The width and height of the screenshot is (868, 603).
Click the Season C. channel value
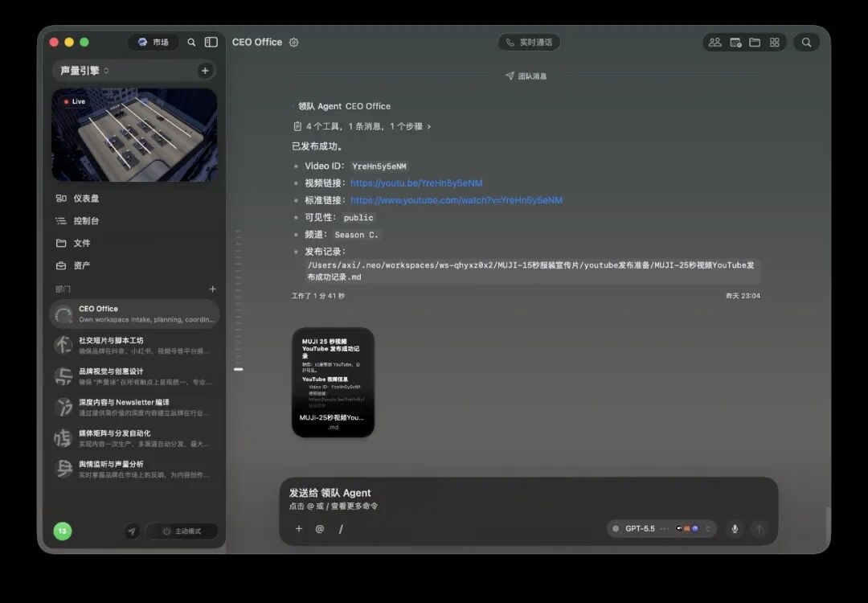tap(357, 235)
